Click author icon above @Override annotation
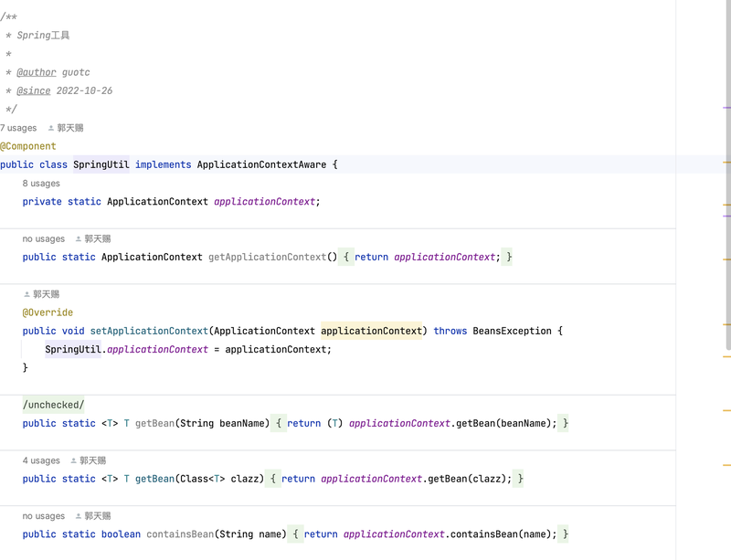Image resolution: width=731 pixels, height=560 pixels. coord(27,294)
